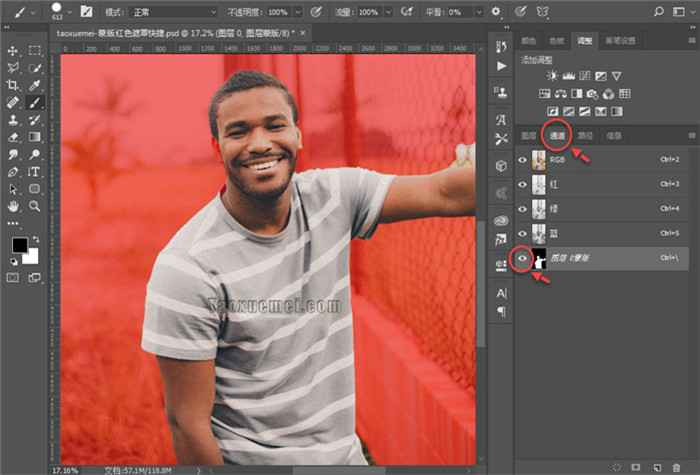Viewport: 700px width, 475px height.
Task: Select the Move tool
Action: (x=13, y=50)
